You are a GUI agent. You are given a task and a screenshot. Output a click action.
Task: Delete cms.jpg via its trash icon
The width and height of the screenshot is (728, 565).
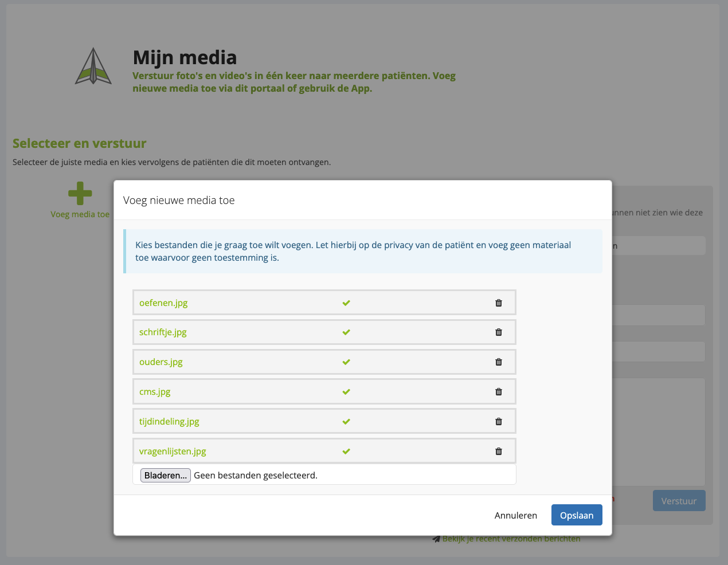pyautogui.click(x=499, y=392)
